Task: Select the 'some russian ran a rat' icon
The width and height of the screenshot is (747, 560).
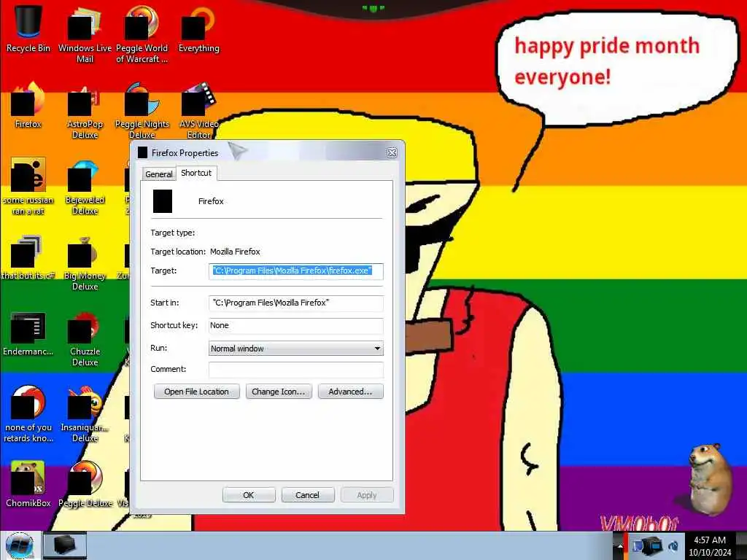Action: 28,186
